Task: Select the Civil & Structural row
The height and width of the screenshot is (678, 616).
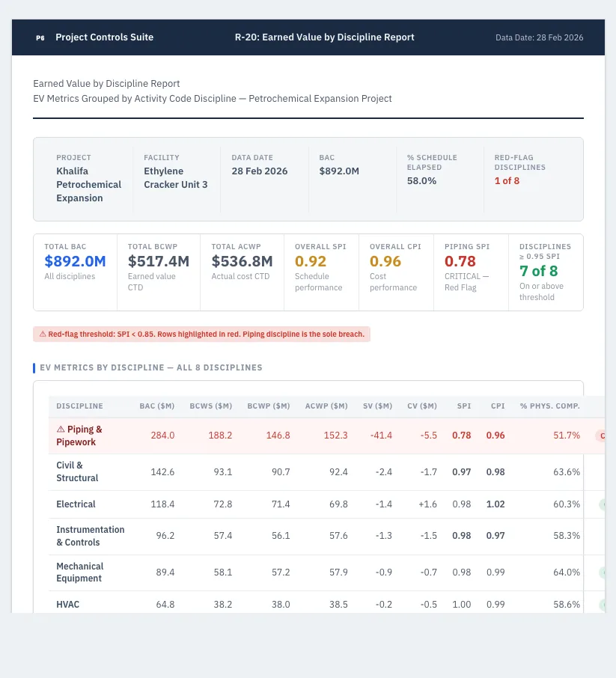Action: [x=326, y=471]
